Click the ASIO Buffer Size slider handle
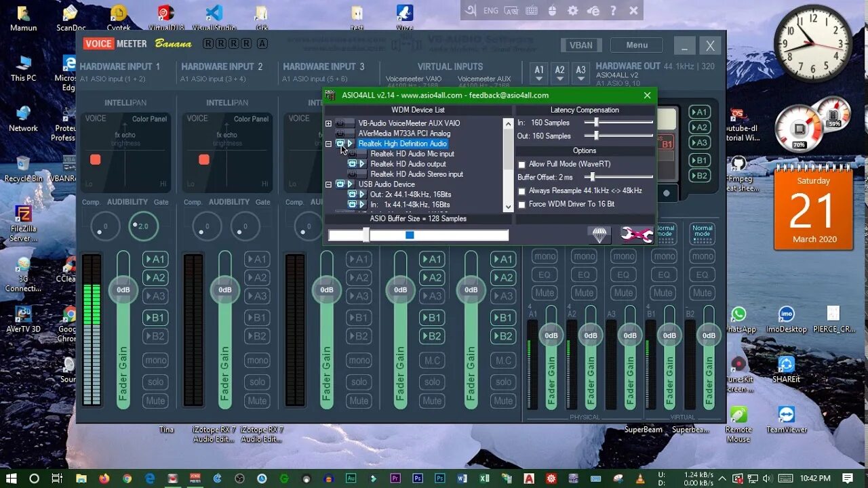Image resolution: width=868 pixels, height=488 pixels. click(x=366, y=235)
